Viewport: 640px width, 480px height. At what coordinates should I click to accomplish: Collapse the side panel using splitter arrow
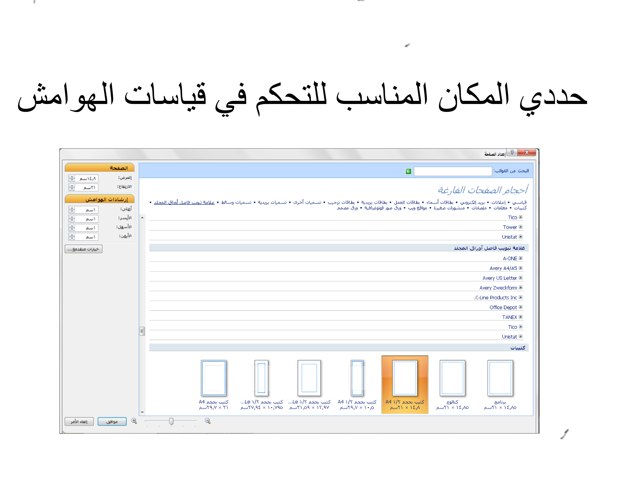point(142,331)
